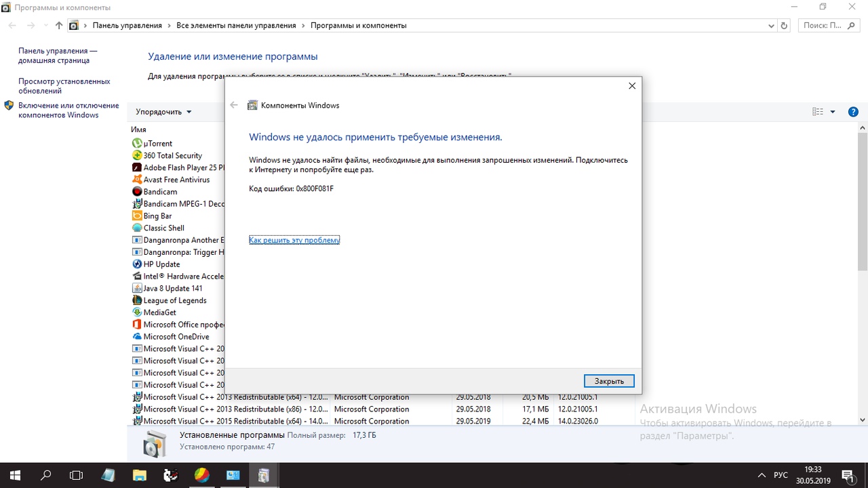Select Microsoft Visual C++ 2013 Redistributable (x86) row
The width and height of the screenshot is (868, 488).
point(383,409)
